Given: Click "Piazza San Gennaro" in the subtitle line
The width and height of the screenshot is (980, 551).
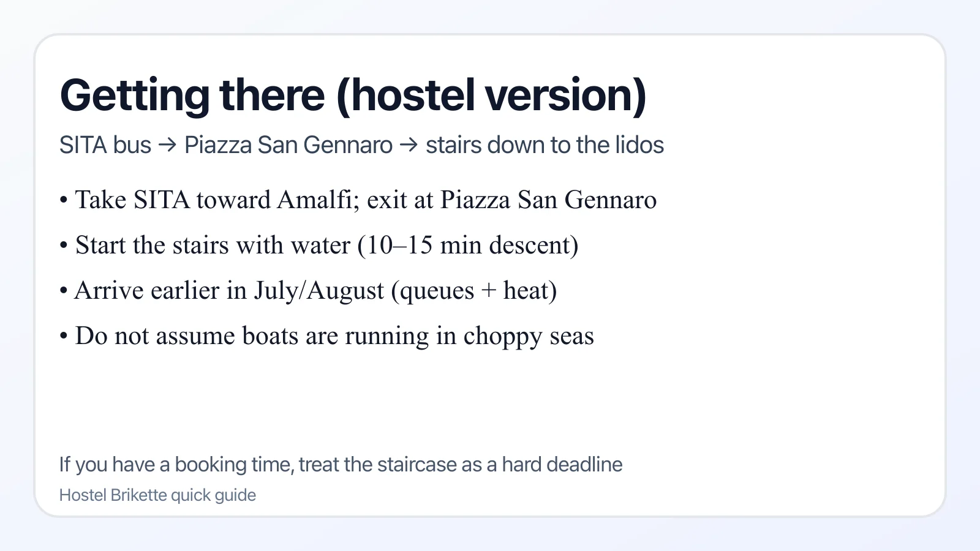Looking at the screenshot, I should 288,146.
